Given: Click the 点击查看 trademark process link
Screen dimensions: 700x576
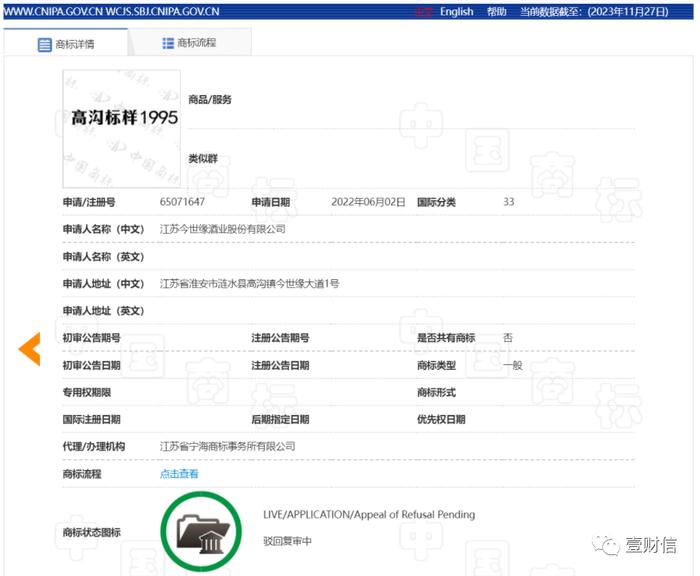Looking at the screenshot, I should click(179, 474).
